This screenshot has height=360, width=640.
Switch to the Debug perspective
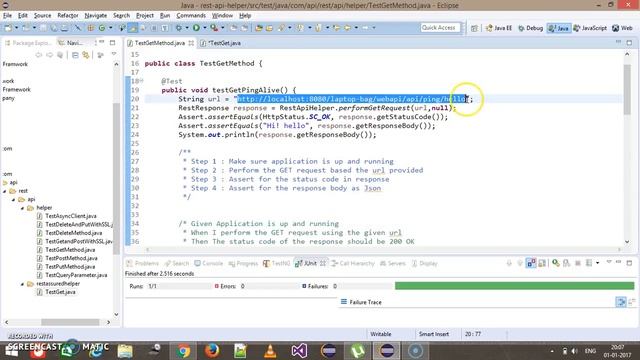click(x=531, y=28)
